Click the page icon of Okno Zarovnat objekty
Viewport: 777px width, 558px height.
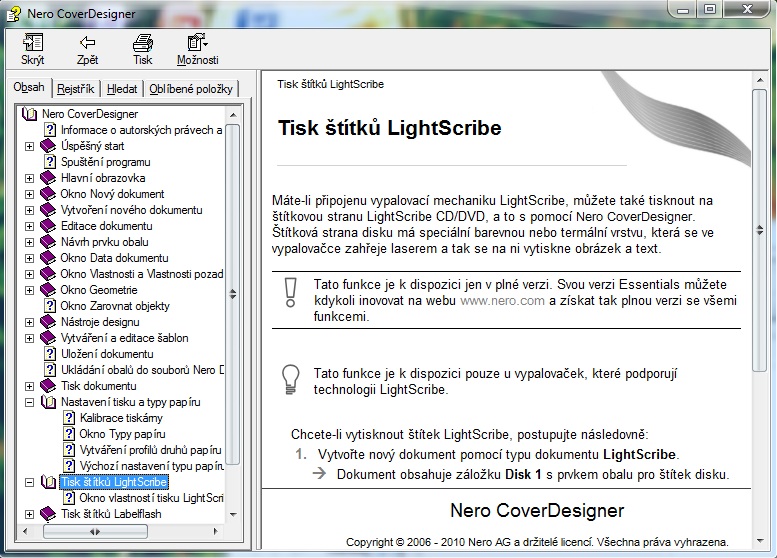(50, 306)
